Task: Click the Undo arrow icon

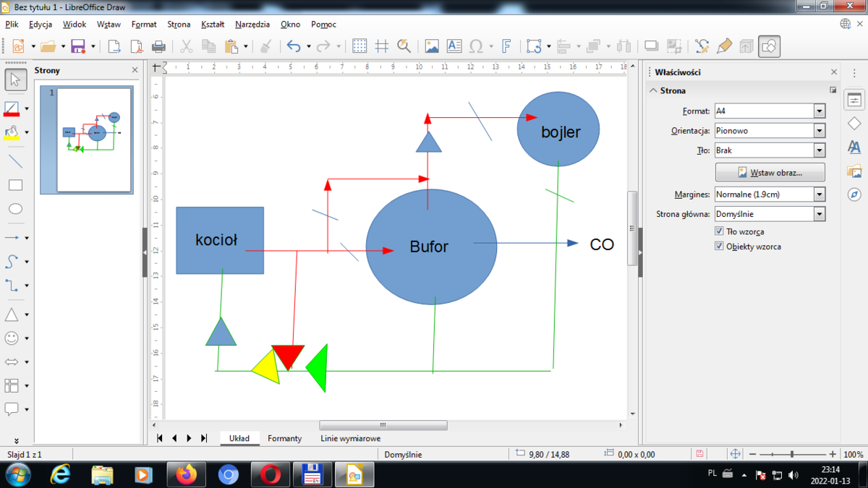Action: [x=293, y=46]
